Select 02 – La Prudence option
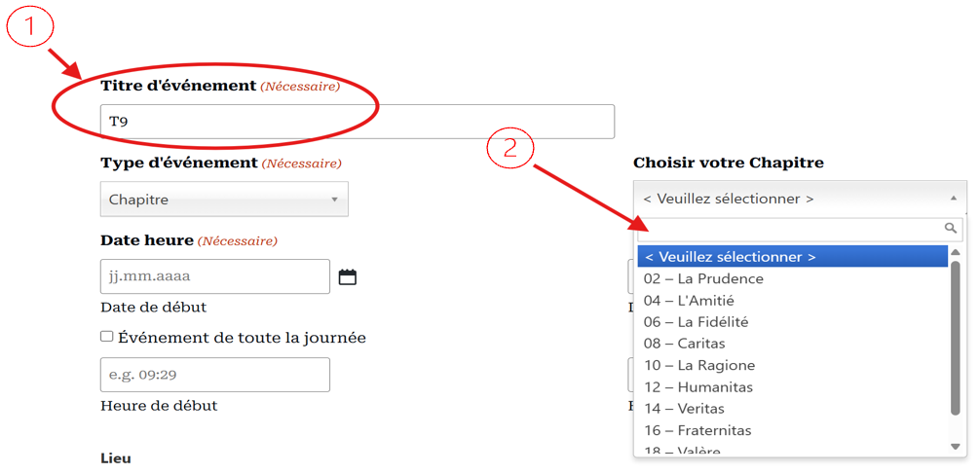980x474 pixels. tap(703, 278)
